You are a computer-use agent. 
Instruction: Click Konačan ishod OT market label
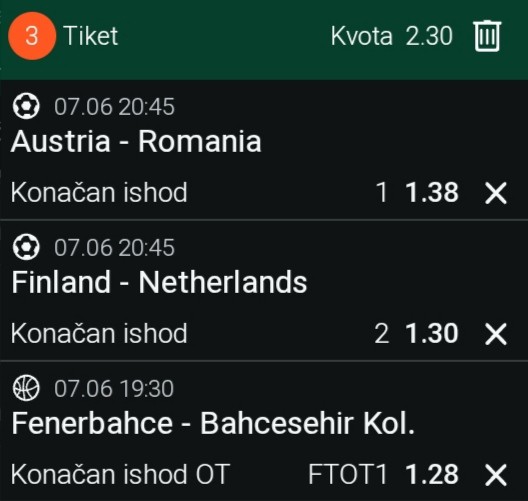pyautogui.click(x=120, y=475)
